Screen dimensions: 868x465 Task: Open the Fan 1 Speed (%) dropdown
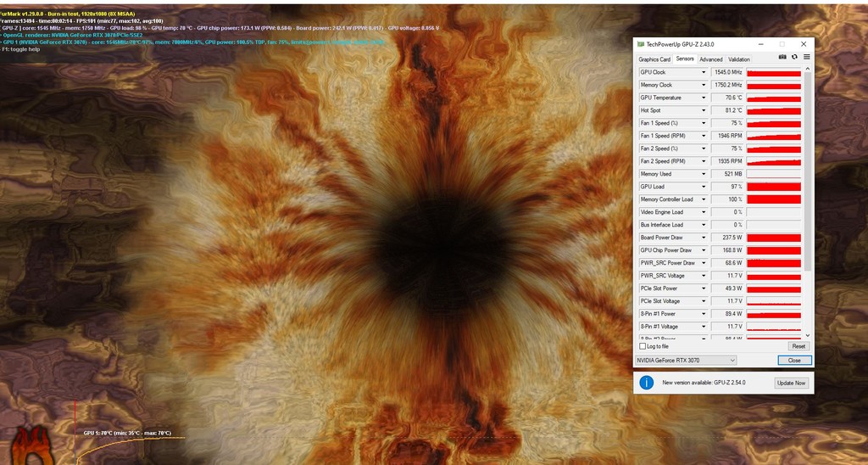point(704,124)
